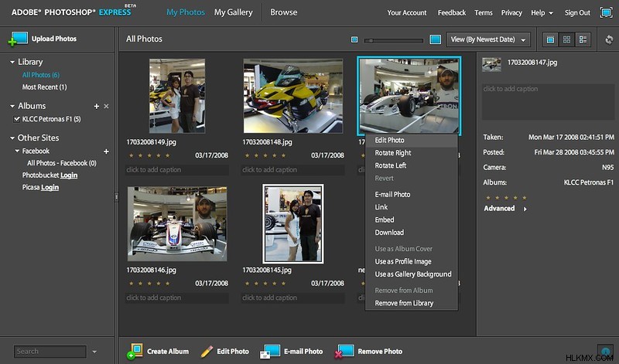Toggle the KLCC Petronas F1 album checkbox
Screen dimensions: 619x364
(x=16, y=119)
